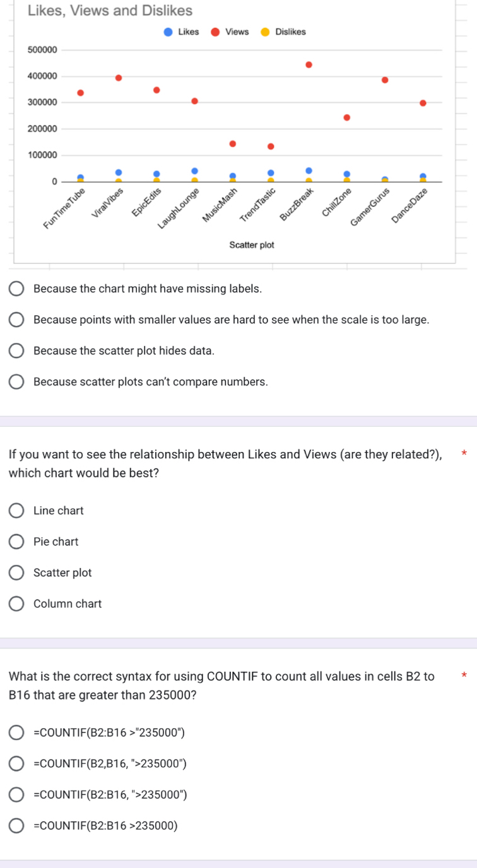This screenshot has width=477, height=868.
Task: Pick the Column chart answer
Action: [x=18, y=604]
